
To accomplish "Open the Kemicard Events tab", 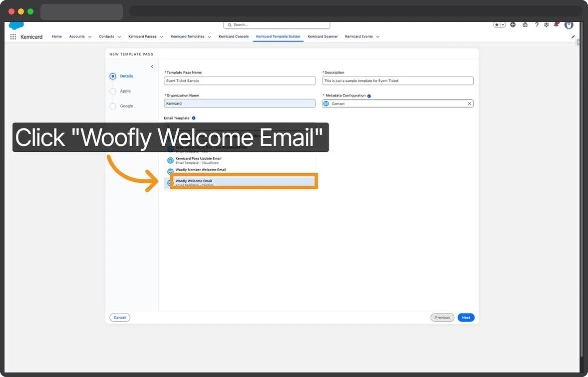I will [359, 36].
